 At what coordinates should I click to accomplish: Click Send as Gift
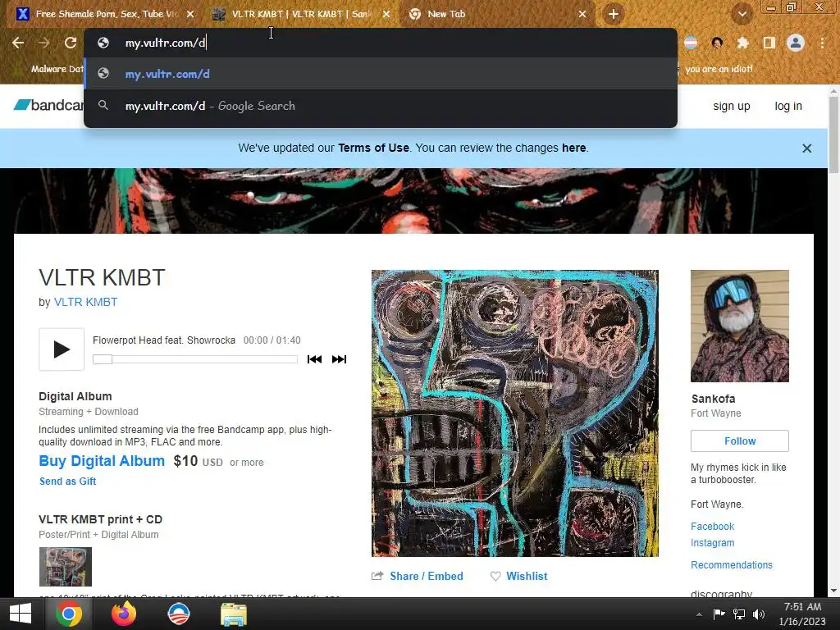67,481
